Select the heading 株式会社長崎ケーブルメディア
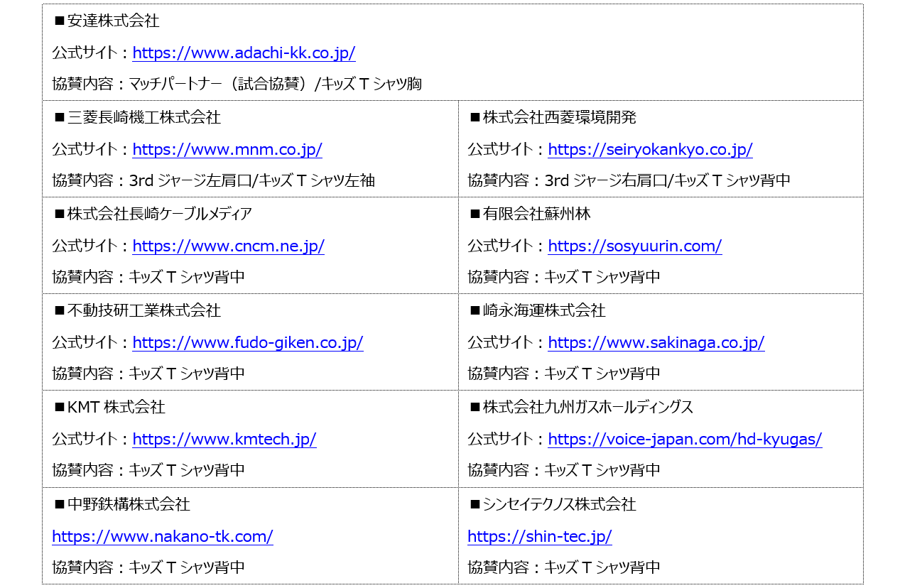The width and height of the screenshot is (900, 588). pyautogui.click(x=160, y=214)
